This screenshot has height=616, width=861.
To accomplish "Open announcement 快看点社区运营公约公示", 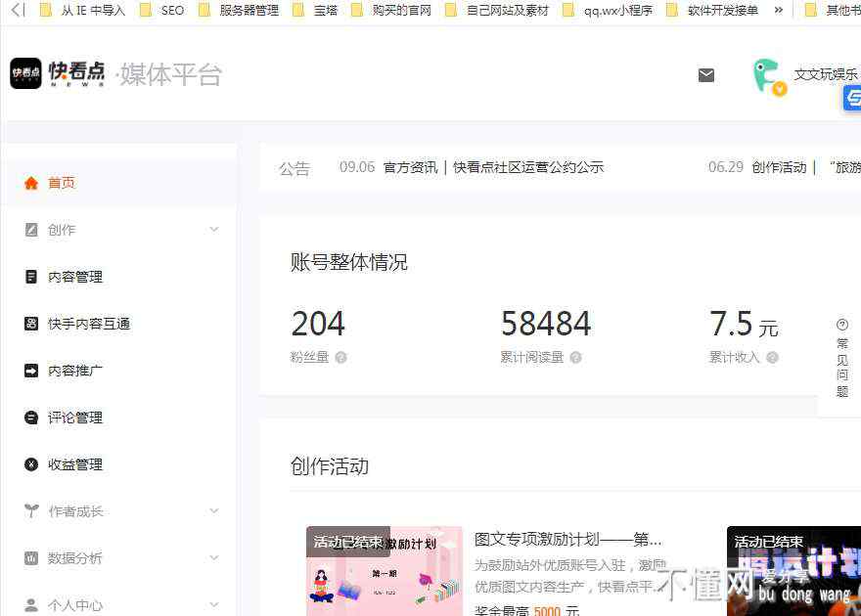I will (x=528, y=167).
